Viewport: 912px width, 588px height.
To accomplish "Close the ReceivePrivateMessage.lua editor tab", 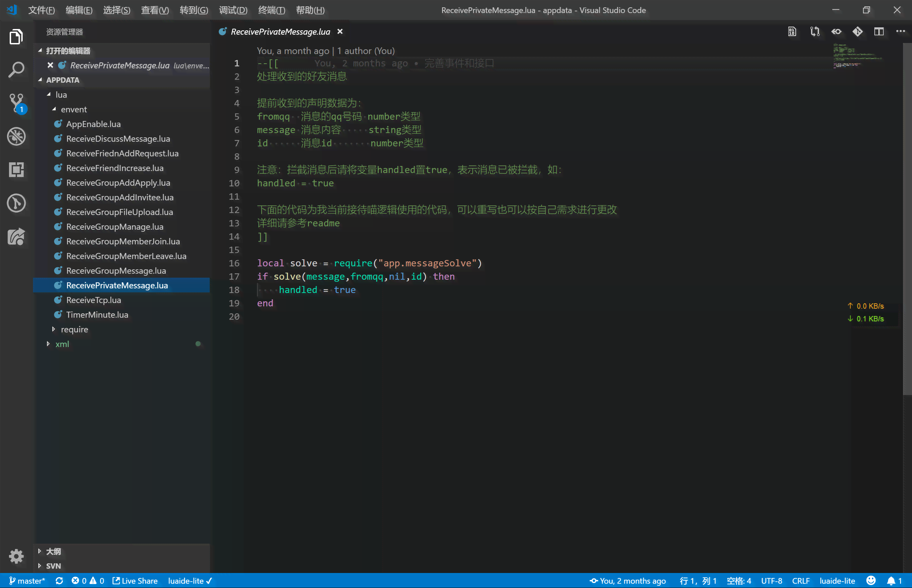I will tap(340, 32).
